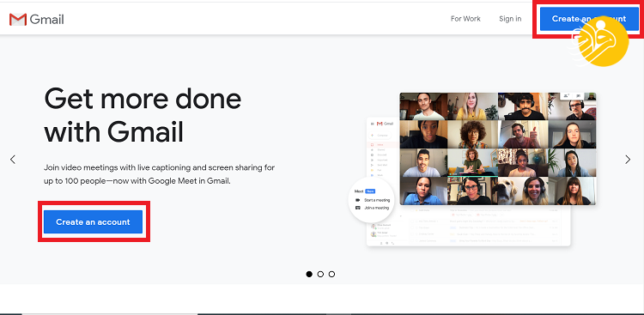This screenshot has width=644, height=315.
Task: Select the third carousel dot
Action: point(331,274)
